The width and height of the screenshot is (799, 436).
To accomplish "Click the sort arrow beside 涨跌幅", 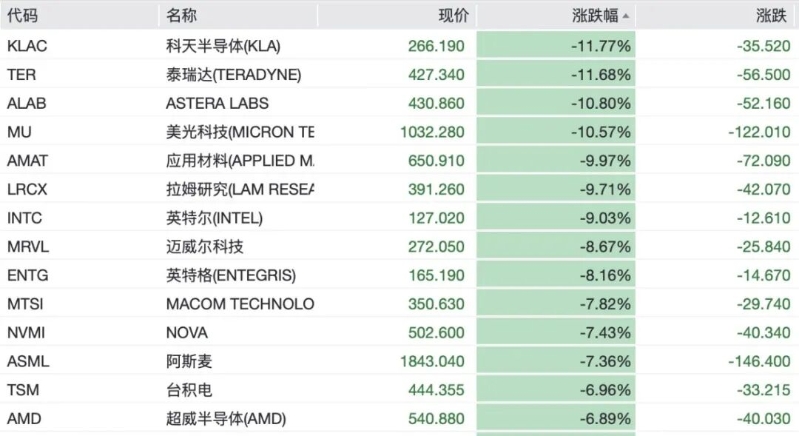I will 626,16.
